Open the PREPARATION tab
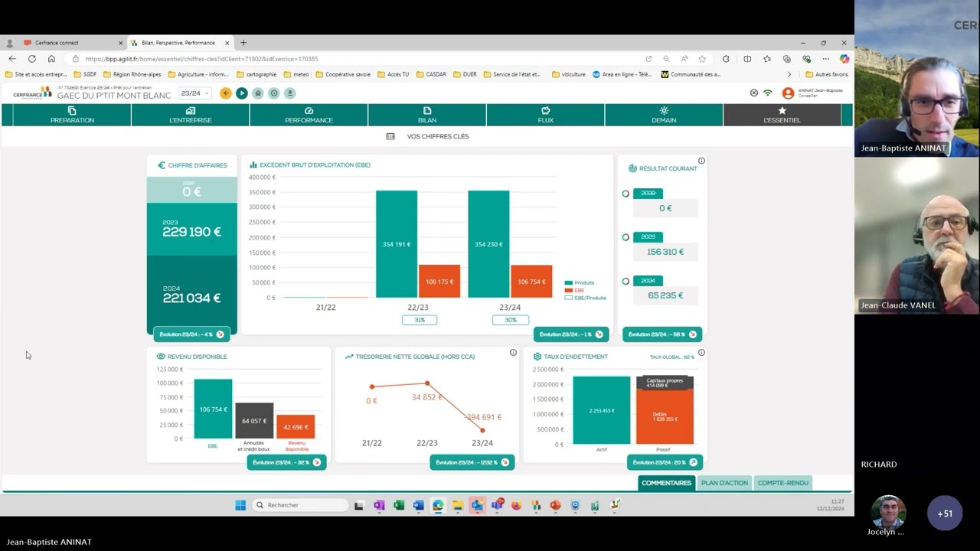 click(x=72, y=115)
